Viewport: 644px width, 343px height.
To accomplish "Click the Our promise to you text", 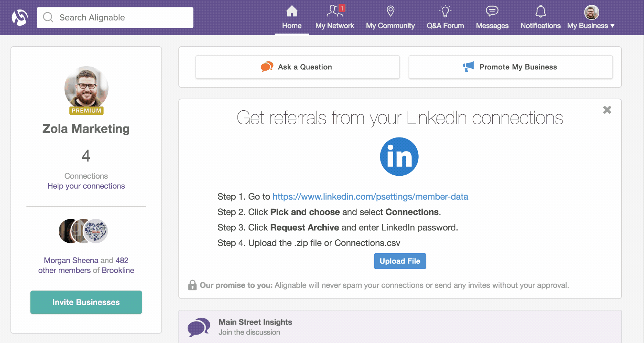I will [x=236, y=285].
